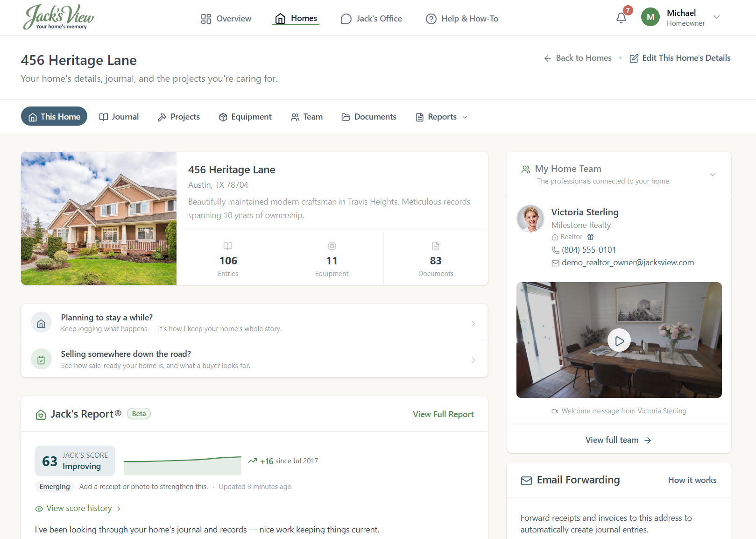Click the Help question-mark icon
Screen dimensions: 756x539
tap(431, 19)
